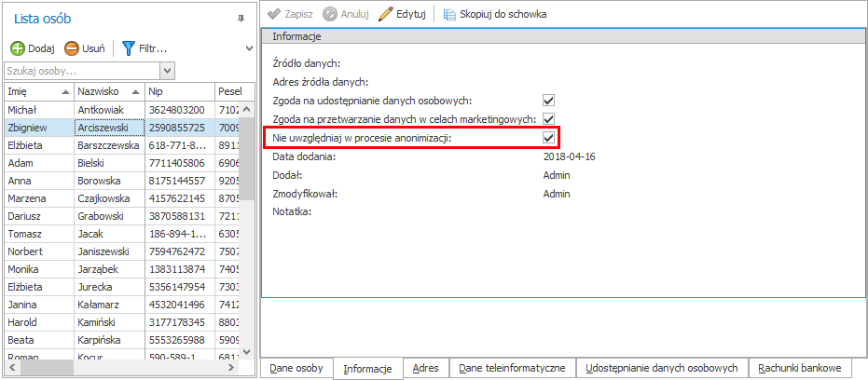Click the Skopiuj do schowka icon

click(x=449, y=14)
